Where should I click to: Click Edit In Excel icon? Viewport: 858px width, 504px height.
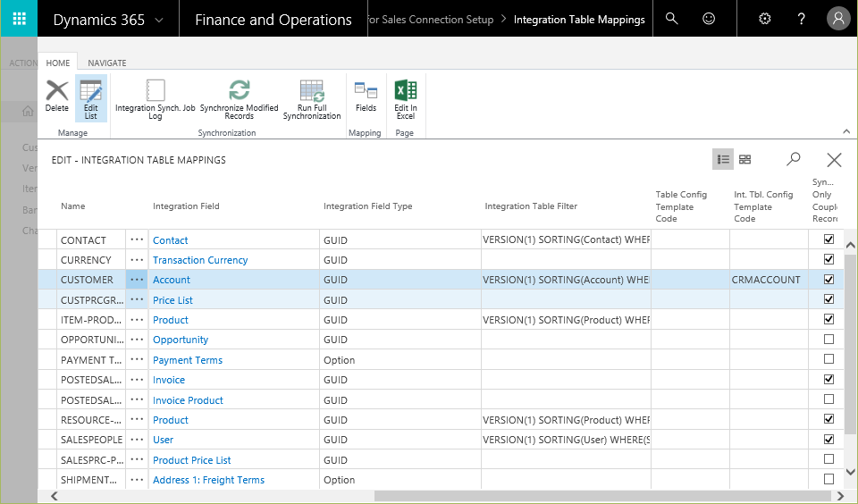406,99
